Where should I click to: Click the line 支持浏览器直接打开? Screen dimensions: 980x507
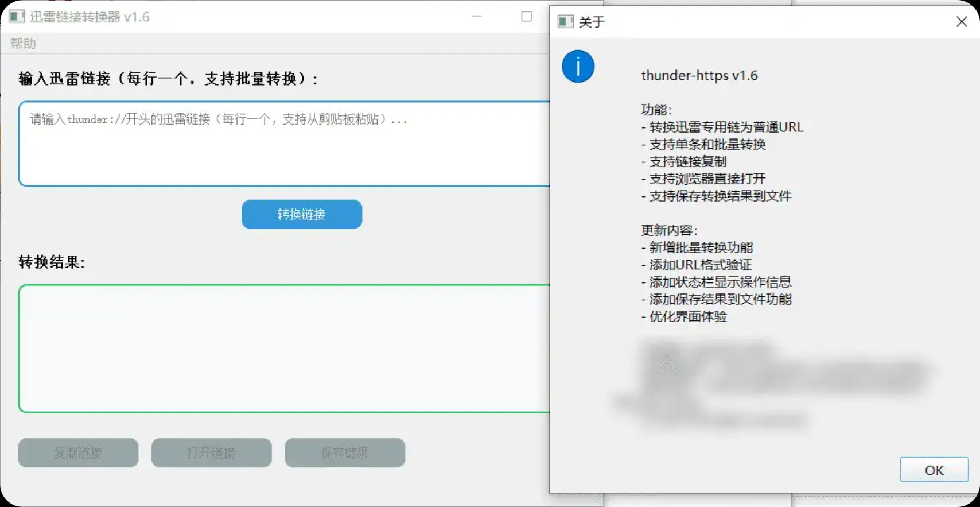pyautogui.click(x=703, y=179)
